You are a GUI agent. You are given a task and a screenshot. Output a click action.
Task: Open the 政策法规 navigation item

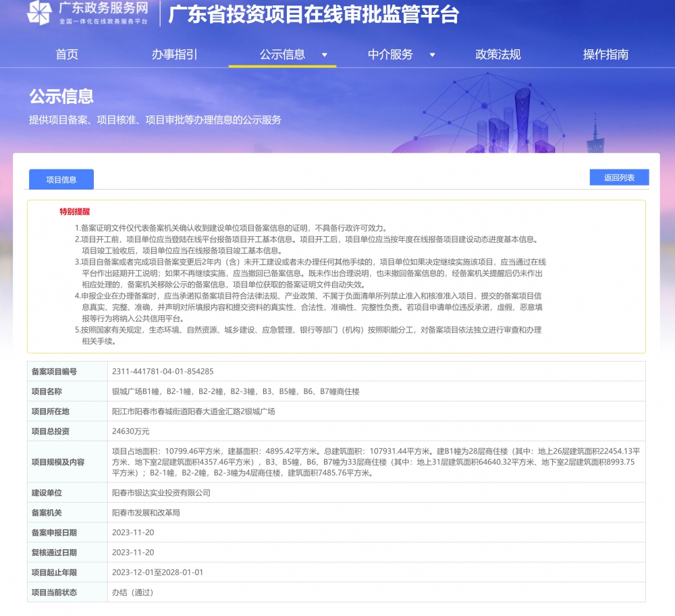pos(498,55)
